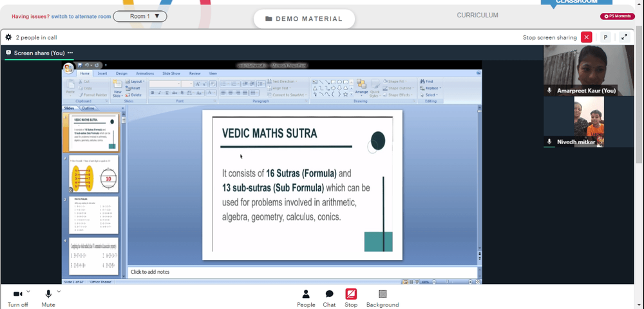Image resolution: width=644 pixels, height=309 pixels.
Task: Expand call view to fullscreen
Action: (x=624, y=37)
